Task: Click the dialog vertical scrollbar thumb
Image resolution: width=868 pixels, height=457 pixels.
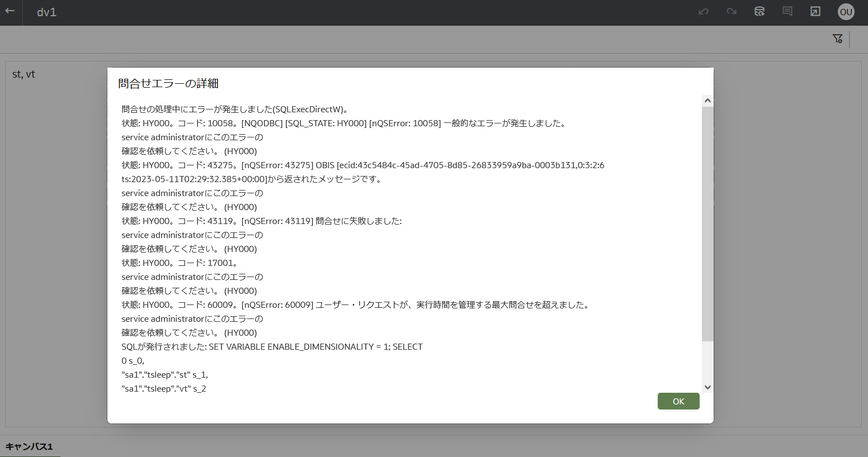Action: (x=707, y=223)
